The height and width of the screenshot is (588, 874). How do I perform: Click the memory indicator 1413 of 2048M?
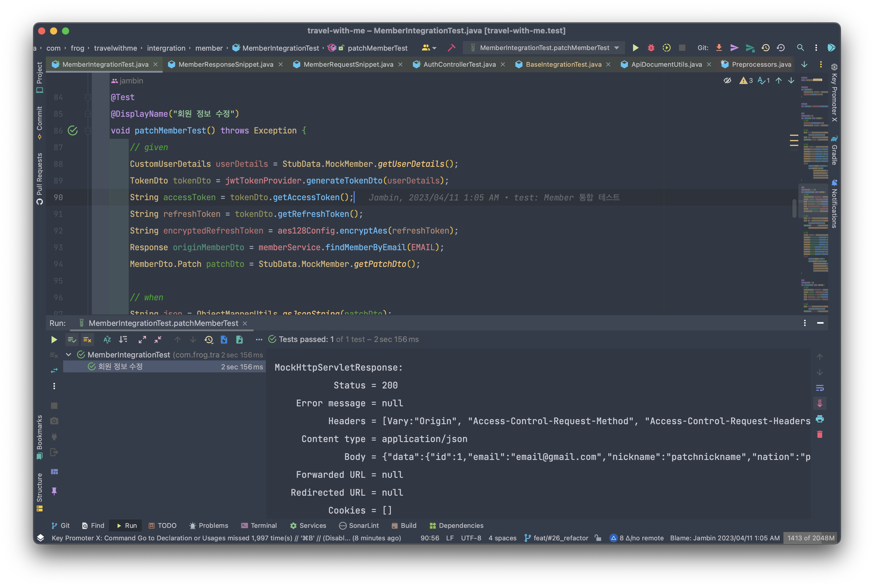click(811, 538)
